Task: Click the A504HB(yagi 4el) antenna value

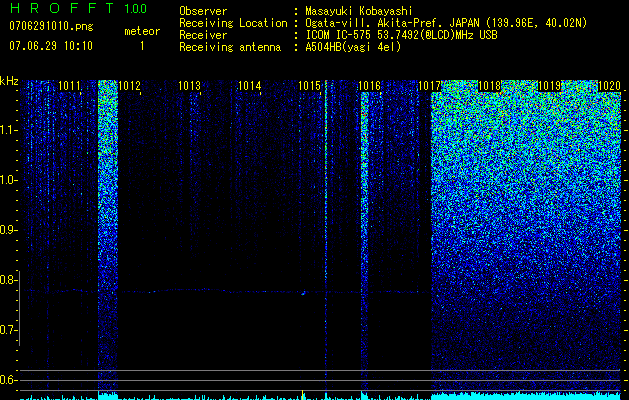Action: pyautogui.click(x=353, y=47)
